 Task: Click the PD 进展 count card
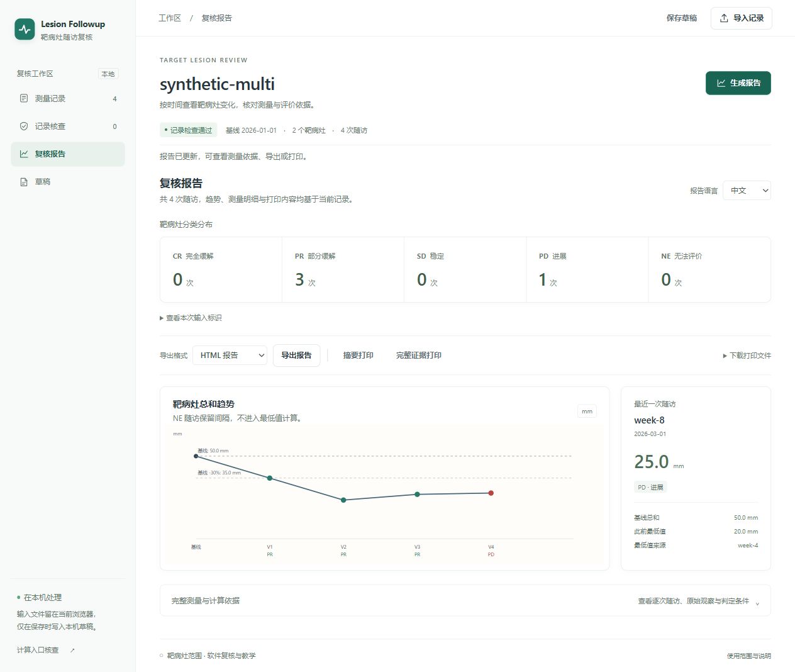click(x=587, y=270)
